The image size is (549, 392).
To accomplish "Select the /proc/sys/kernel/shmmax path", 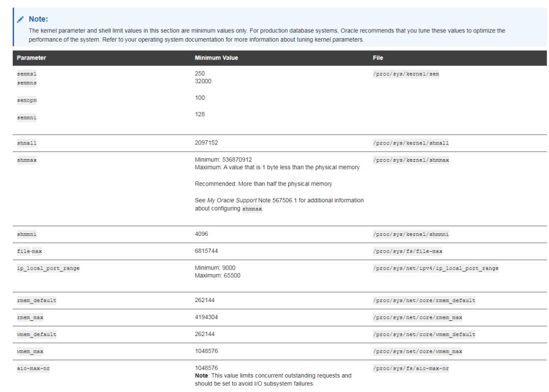I will point(411,160).
